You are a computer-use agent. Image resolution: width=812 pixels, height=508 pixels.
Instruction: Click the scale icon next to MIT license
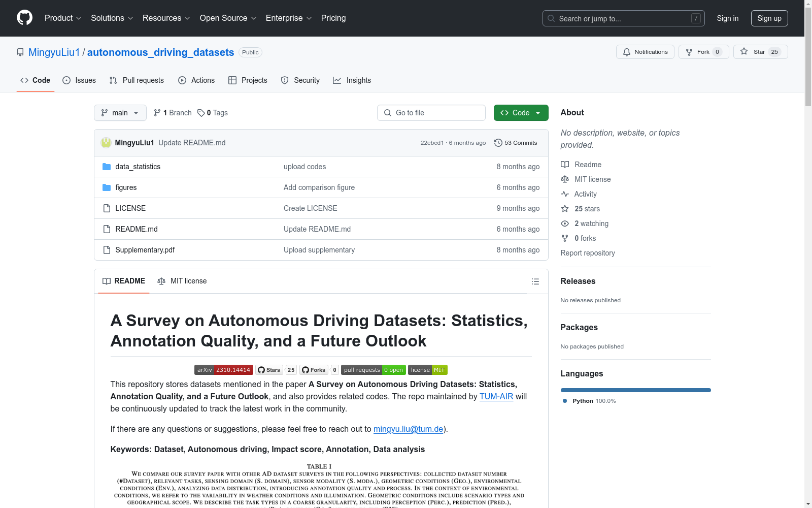565,179
